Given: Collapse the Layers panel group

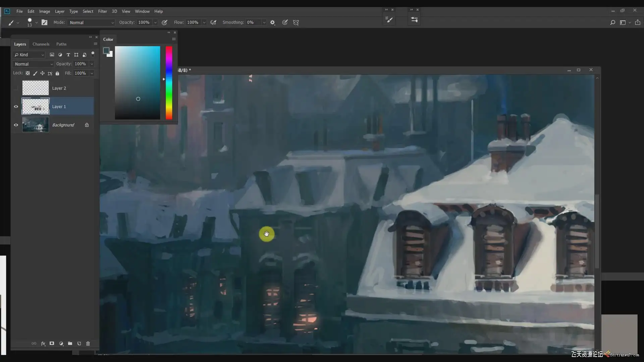Looking at the screenshot, I should tap(90, 37).
